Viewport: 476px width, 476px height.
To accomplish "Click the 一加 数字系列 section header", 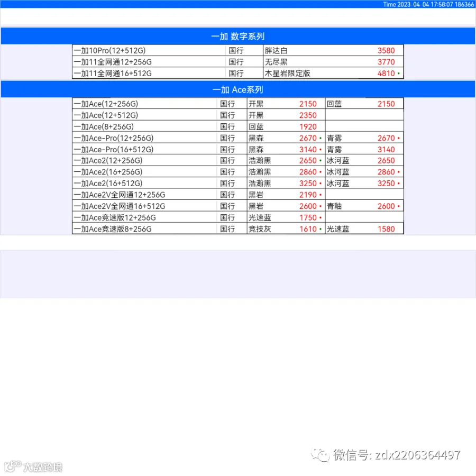I will click(x=237, y=36).
